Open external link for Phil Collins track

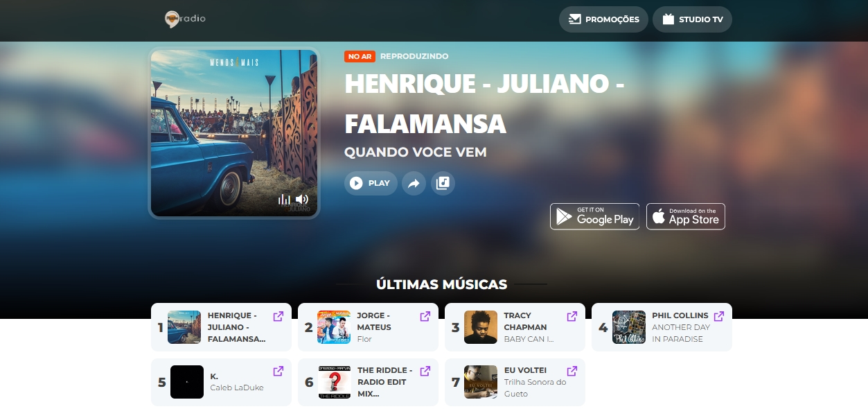718,316
